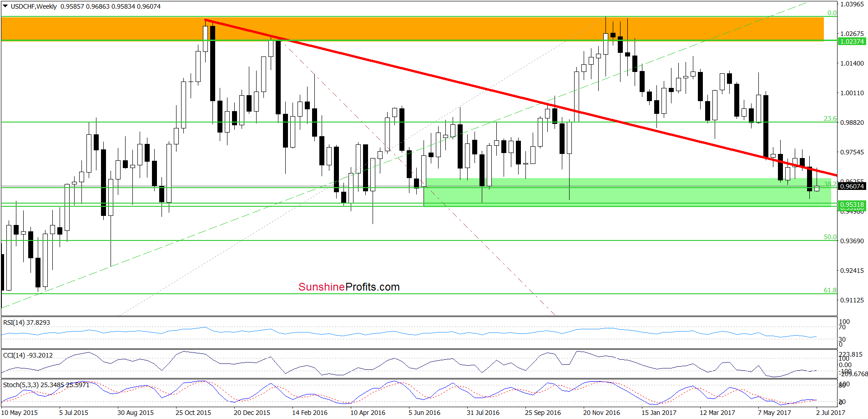
Task: Select the 1.01400 price axis label
Action: coord(852,63)
